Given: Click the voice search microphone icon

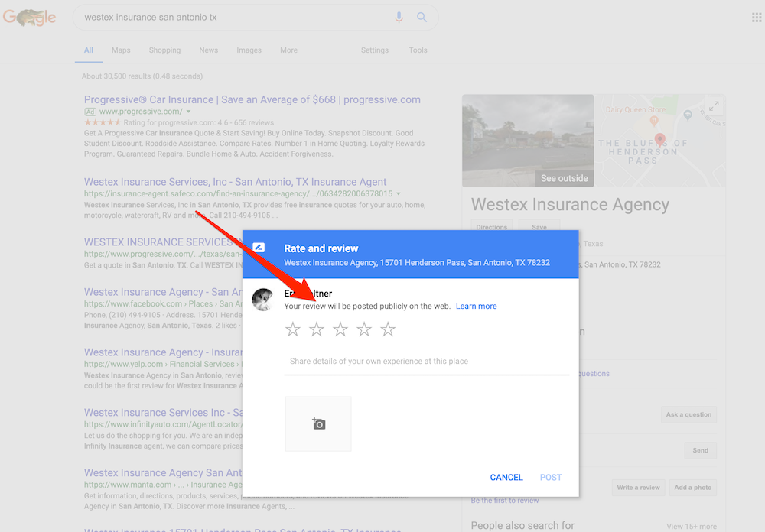Looking at the screenshot, I should [x=399, y=18].
